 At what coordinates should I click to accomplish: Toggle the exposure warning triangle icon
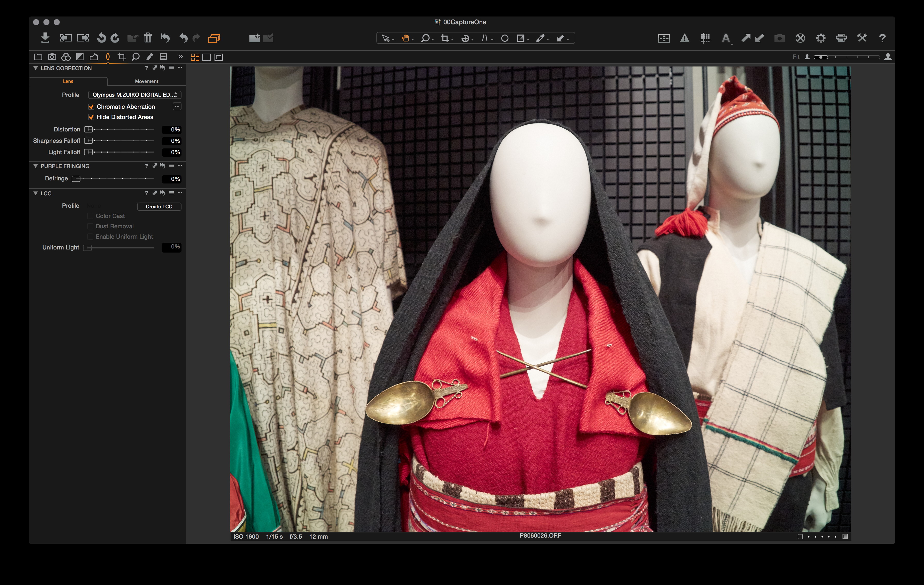coord(684,38)
